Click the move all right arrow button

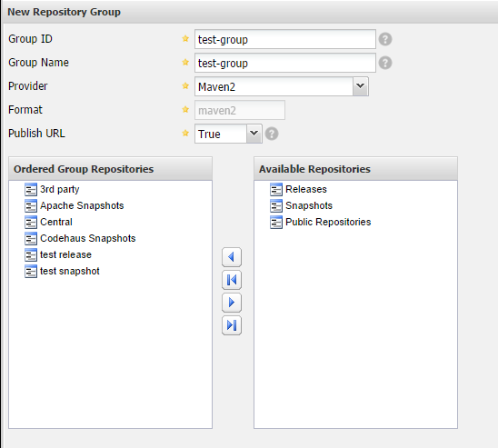click(232, 325)
